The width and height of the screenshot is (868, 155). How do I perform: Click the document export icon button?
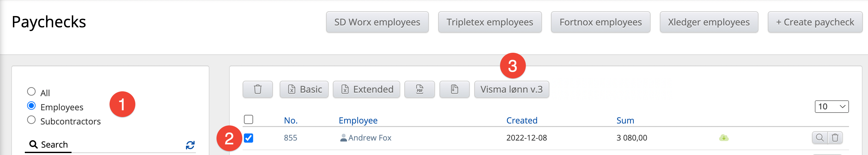pyautogui.click(x=454, y=89)
